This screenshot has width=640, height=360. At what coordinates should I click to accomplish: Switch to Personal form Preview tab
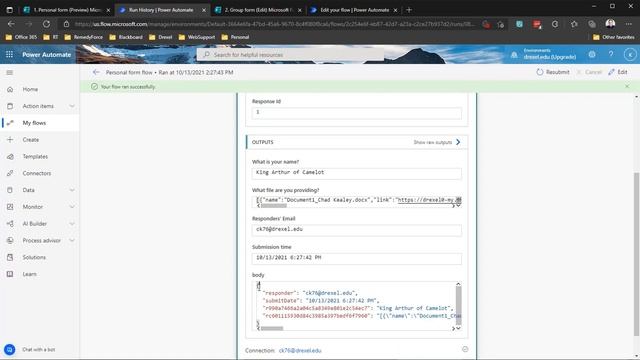tap(66, 10)
